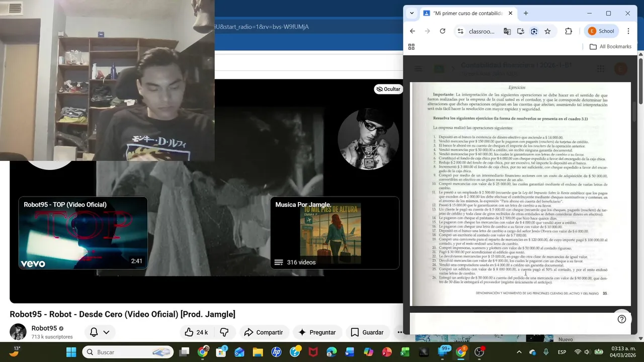The image size is (644, 362).
Task: Open Musica Por Jamgle playlist card
Action: (335, 233)
